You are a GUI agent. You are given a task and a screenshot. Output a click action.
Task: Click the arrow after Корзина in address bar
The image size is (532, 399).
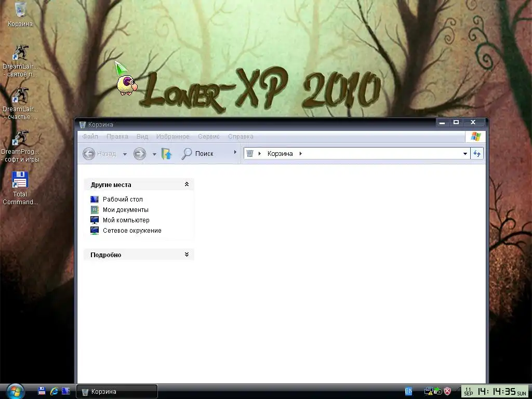point(301,153)
